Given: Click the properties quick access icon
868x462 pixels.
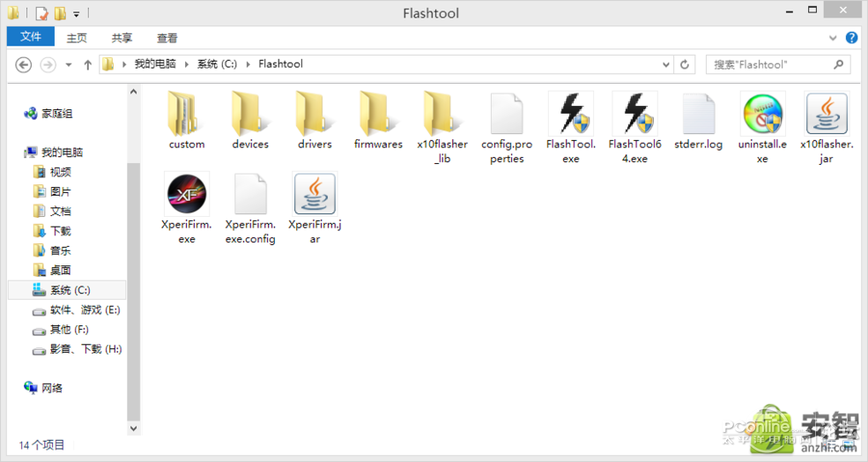Looking at the screenshot, I should 42,12.
